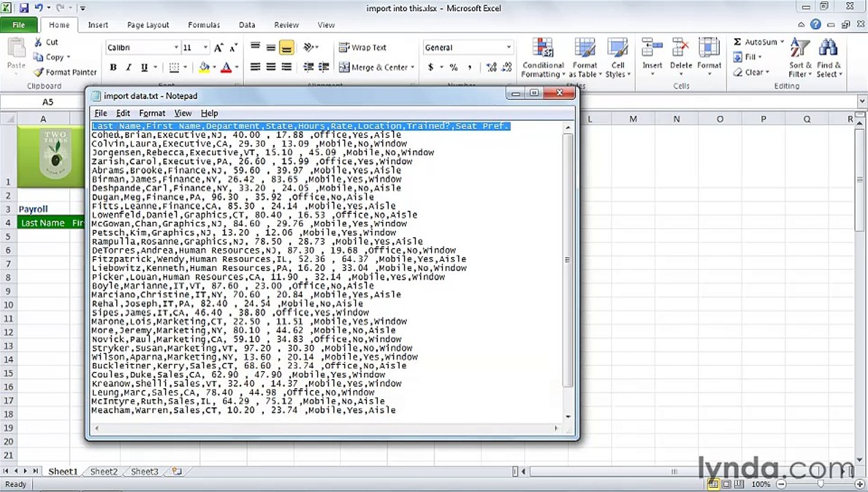Open Find & Select menu
The width and height of the screenshot is (868, 492).
click(x=828, y=59)
